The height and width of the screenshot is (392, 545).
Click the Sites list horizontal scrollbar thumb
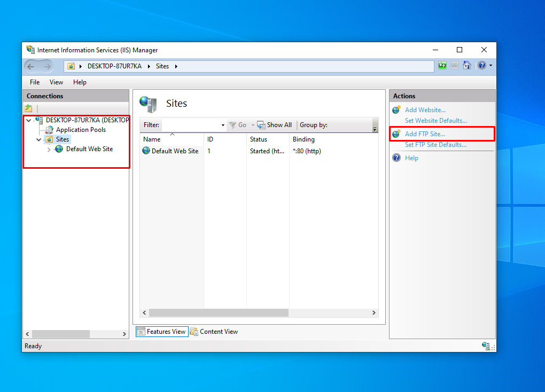[x=219, y=313]
